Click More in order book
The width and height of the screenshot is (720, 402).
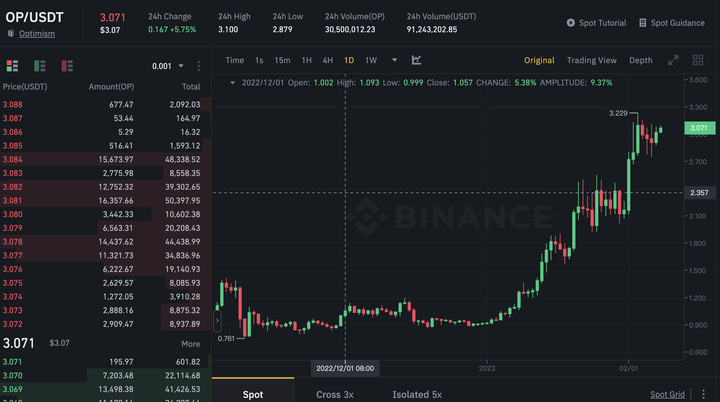tap(191, 344)
